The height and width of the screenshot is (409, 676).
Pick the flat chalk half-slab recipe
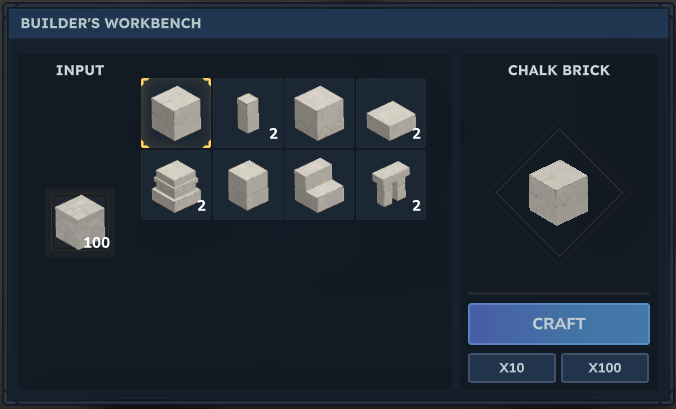coord(390,115)
